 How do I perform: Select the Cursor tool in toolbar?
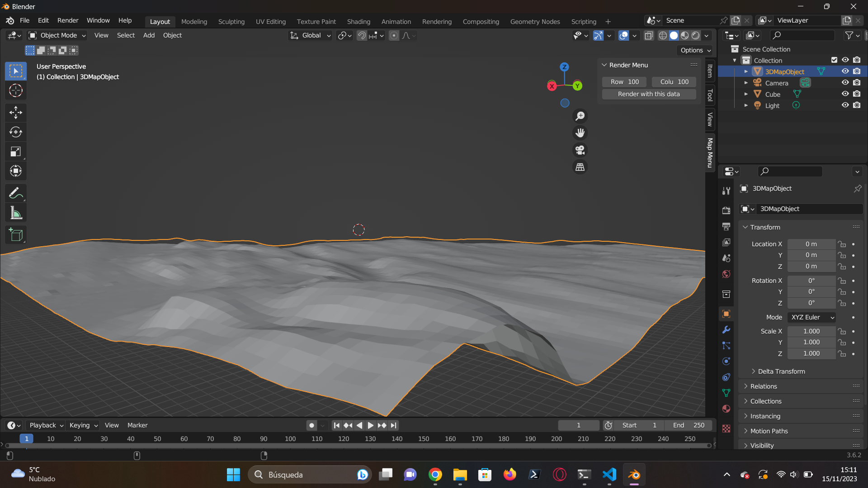click(x=16, y=91)
